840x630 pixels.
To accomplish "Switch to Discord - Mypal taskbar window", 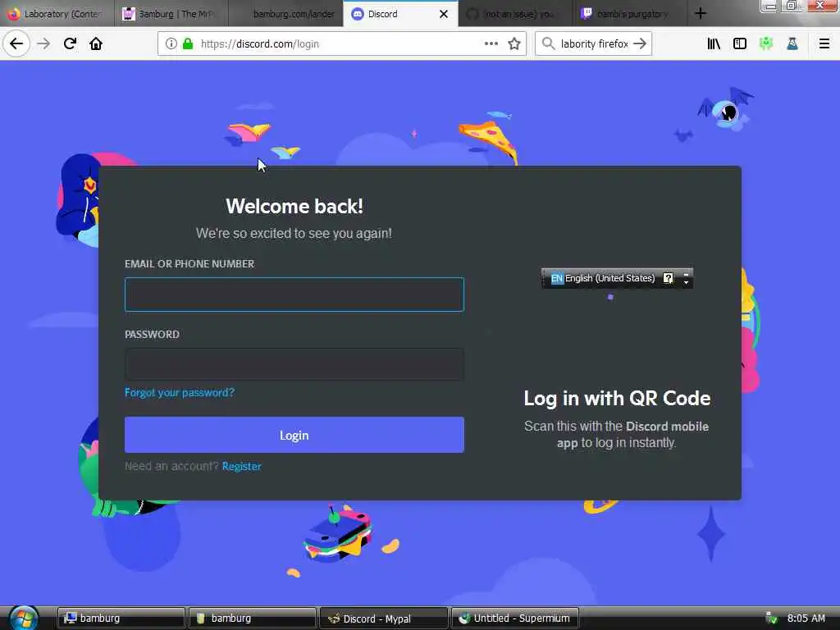I will point(384,619).
